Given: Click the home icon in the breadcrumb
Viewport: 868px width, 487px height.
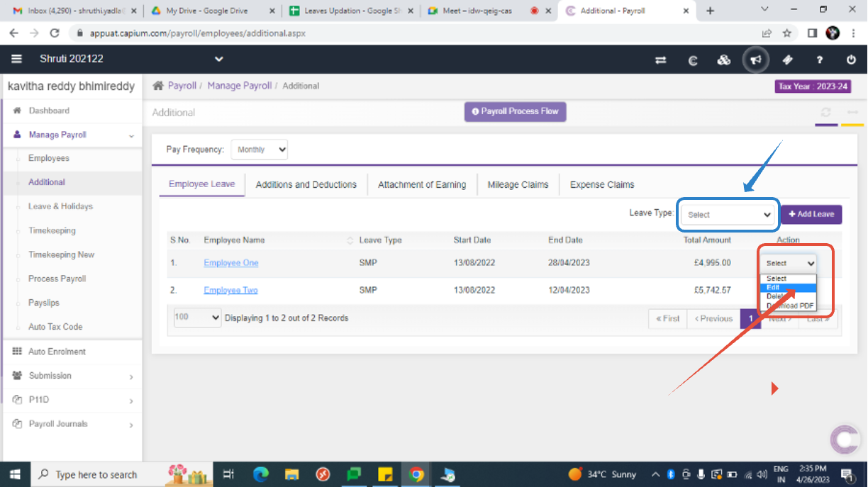Looking at the screenshot, I should [159, 85].
